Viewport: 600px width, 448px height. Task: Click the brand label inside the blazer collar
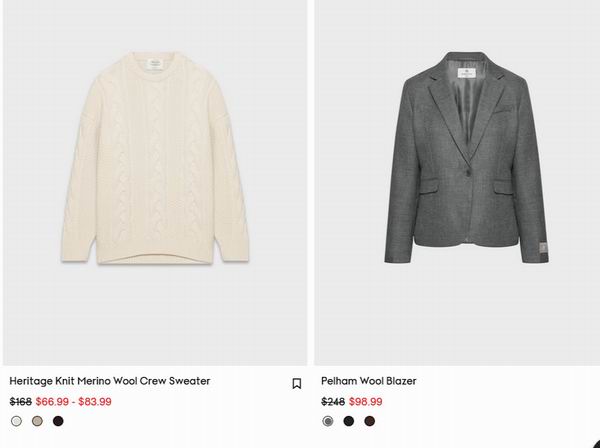tap(463, 74)
